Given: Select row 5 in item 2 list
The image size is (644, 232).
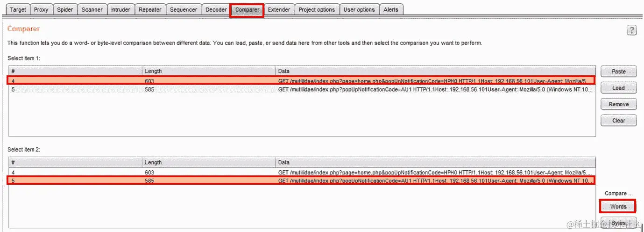Looking at the screenshot, I should 302,180.
